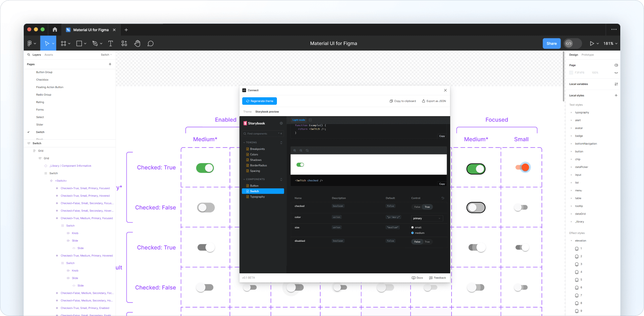Select the Frame tool
This screenshot has height=316, width=644.
[x=63, y=43]
